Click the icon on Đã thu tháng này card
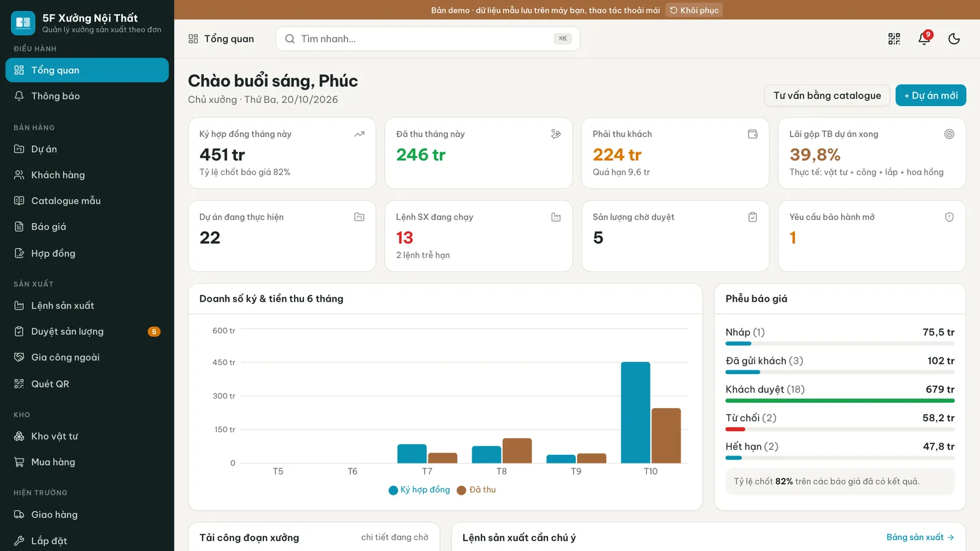Image resolution: width=980 pixels, height=551 pixels. point(556,134)
